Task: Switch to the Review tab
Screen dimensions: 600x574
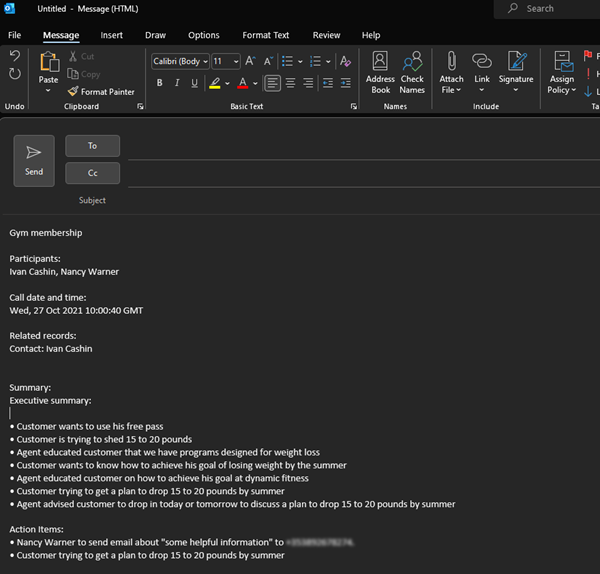Action: (326, 35)
